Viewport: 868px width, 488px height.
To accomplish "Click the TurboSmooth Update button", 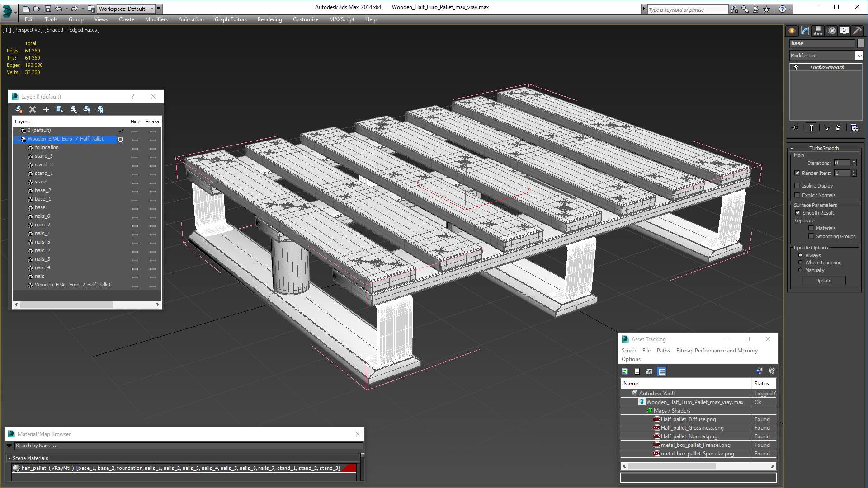I will tap(823, 281).
